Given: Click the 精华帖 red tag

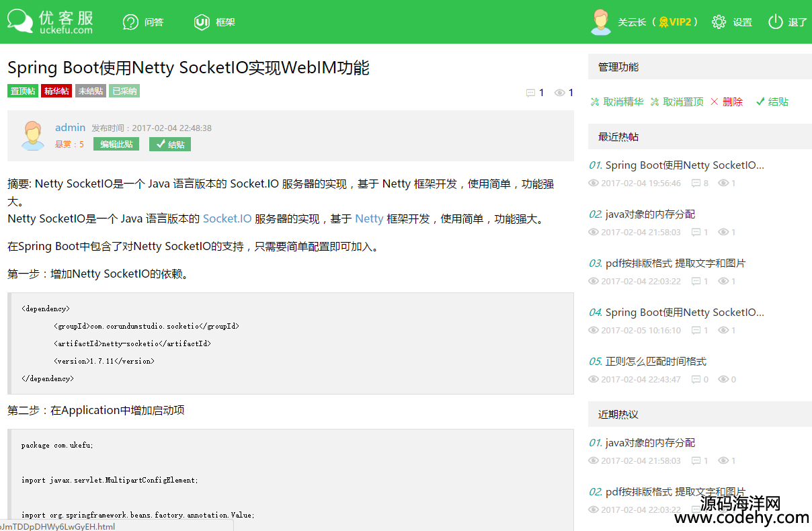Looking at the screenshot, I should (56, 91).
